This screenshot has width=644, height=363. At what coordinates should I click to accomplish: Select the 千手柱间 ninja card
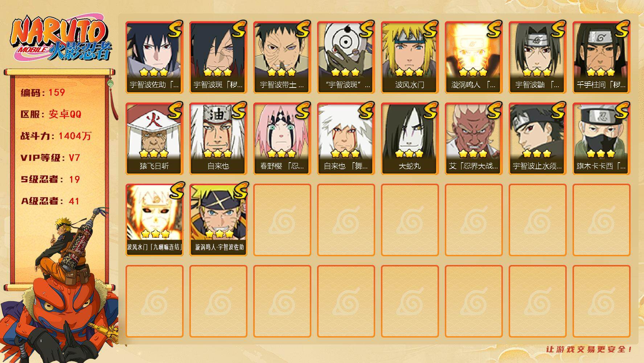[601, 57]
